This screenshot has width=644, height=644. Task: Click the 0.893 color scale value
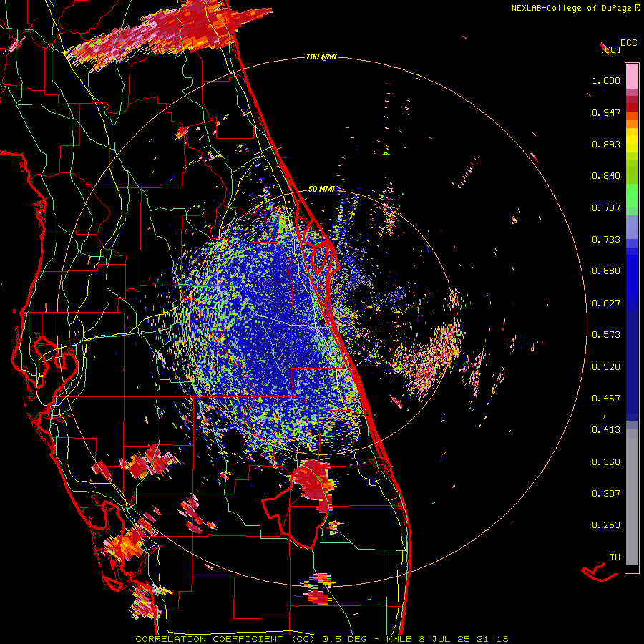[x=606, y=144]
